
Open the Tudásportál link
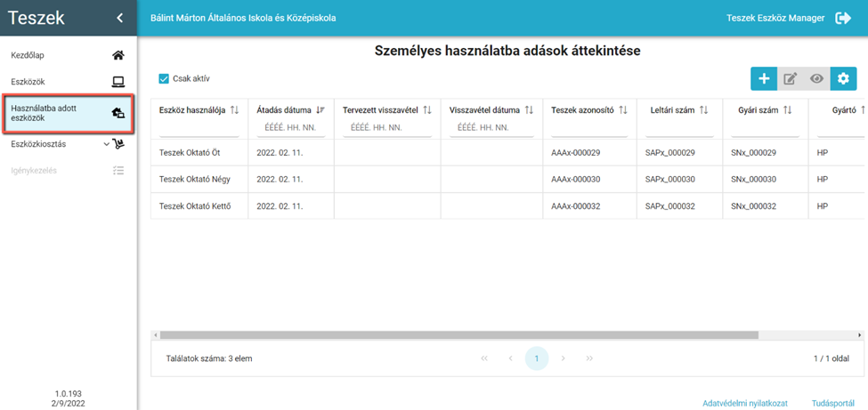point(831,404)
